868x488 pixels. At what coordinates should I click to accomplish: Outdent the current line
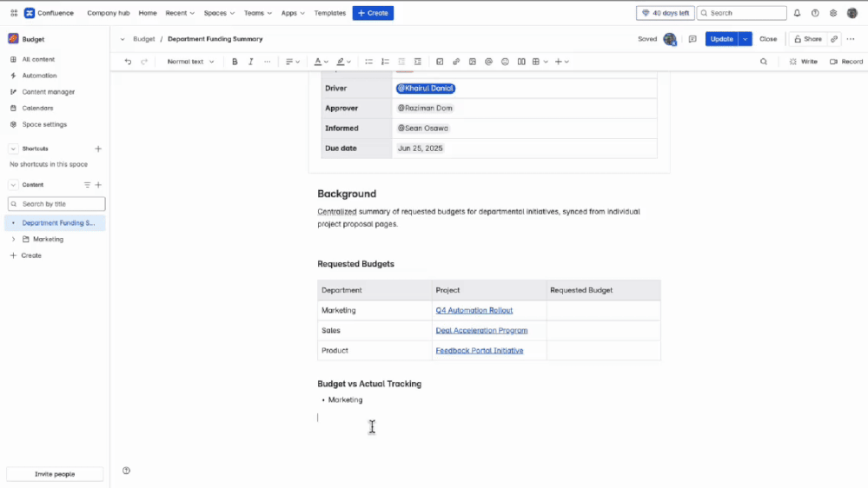click(x=401, y=62)
